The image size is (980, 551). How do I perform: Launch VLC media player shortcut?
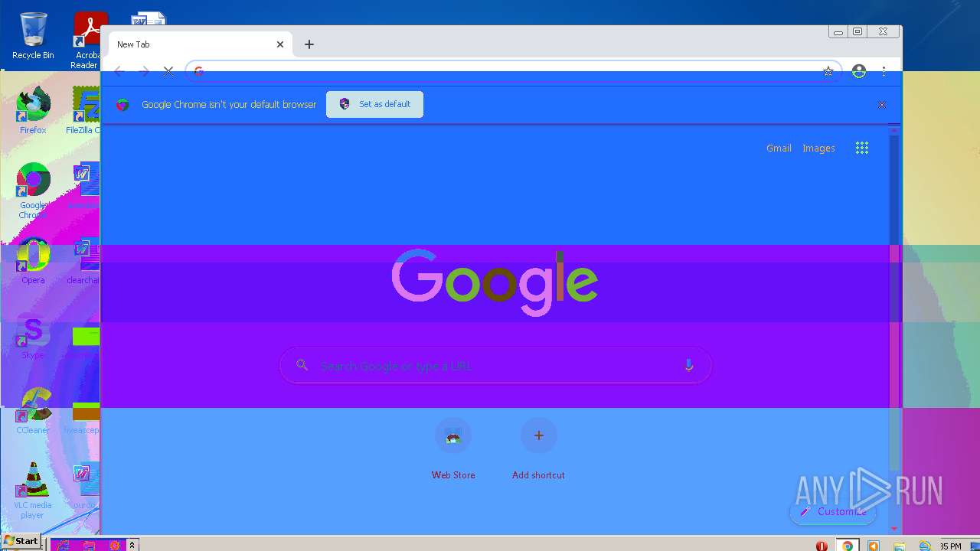tap(33, 491)
